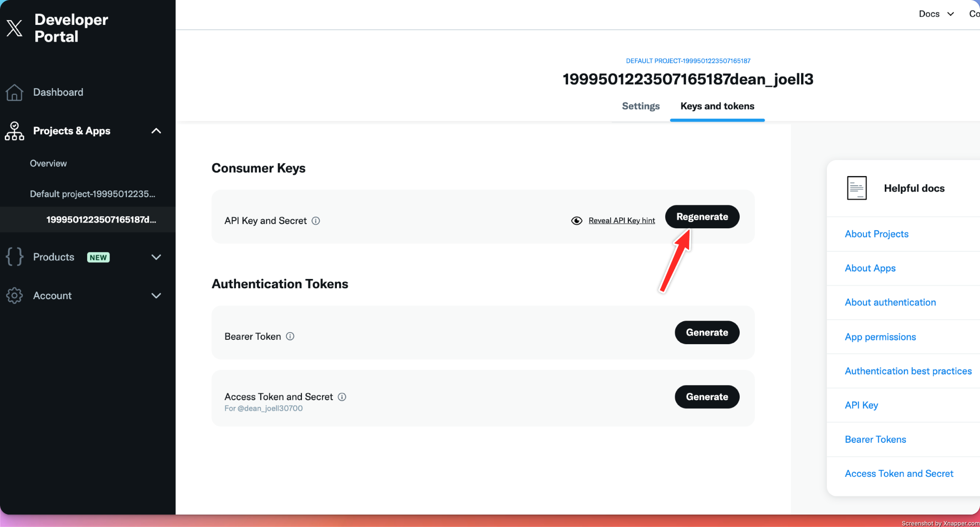Click the Helpful docs document icon
The width and height of the screenshot is (980, 527).
pyautogui.click(x=857, y=188)
